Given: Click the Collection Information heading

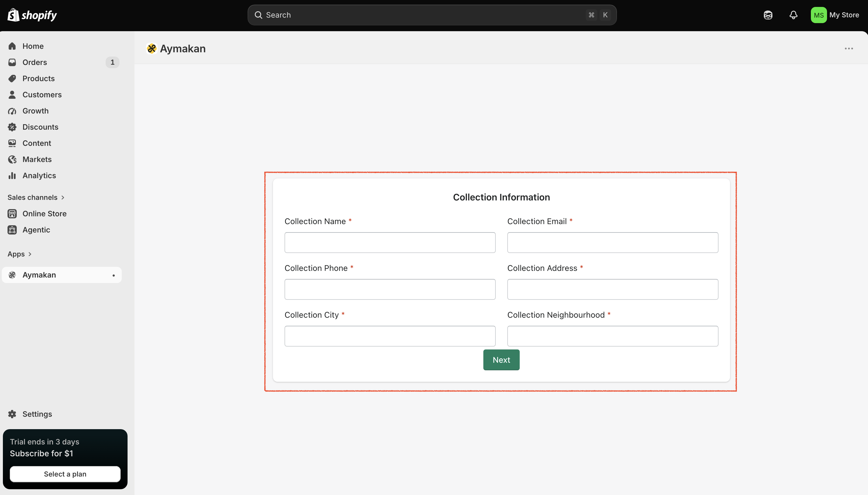Looking at the screenshot, I should (501, 197).
